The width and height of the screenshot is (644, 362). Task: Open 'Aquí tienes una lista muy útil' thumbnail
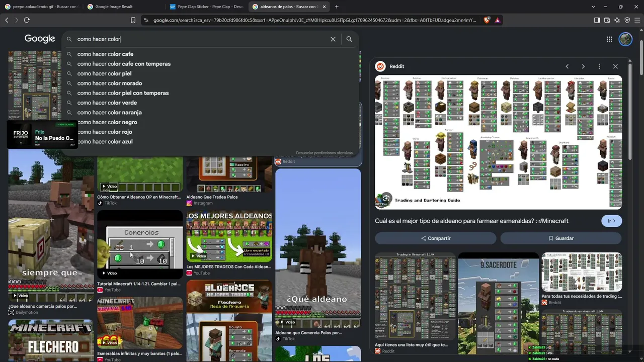coord(415,297)
